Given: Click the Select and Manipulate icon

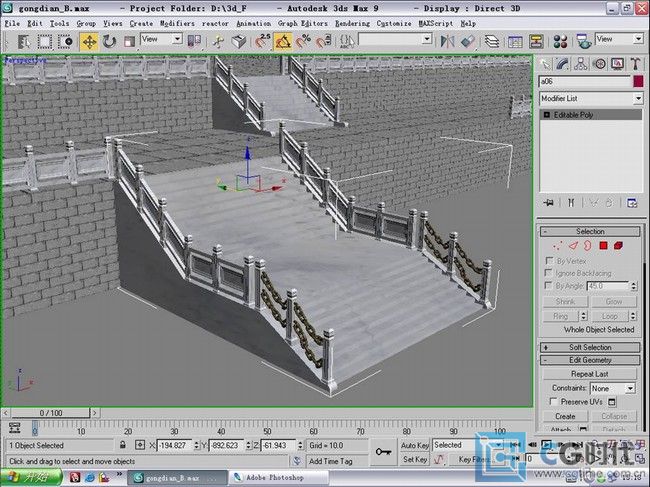Looking at the screenshot, I should (218, 41).
